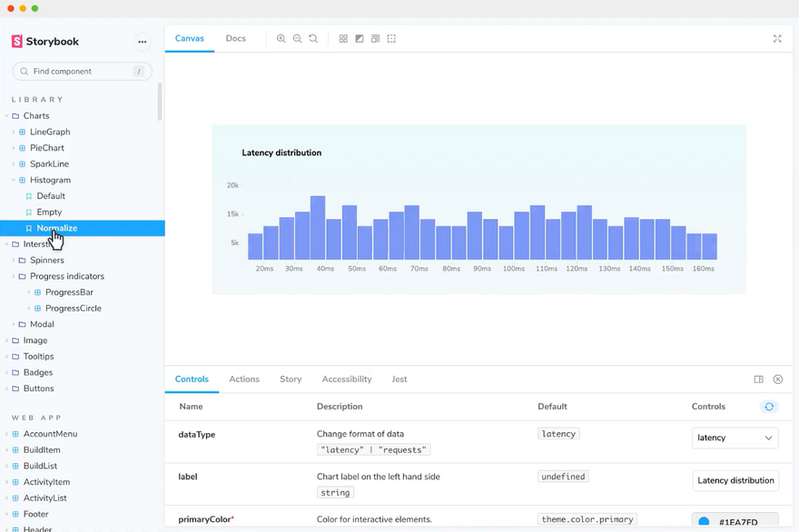Change addon panel orientation

click(759, 379)
